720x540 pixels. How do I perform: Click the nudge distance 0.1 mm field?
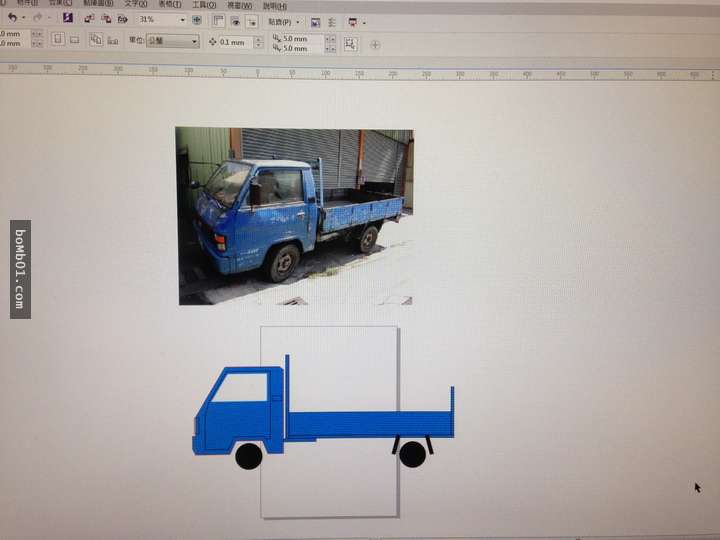[x=234, y=42]
